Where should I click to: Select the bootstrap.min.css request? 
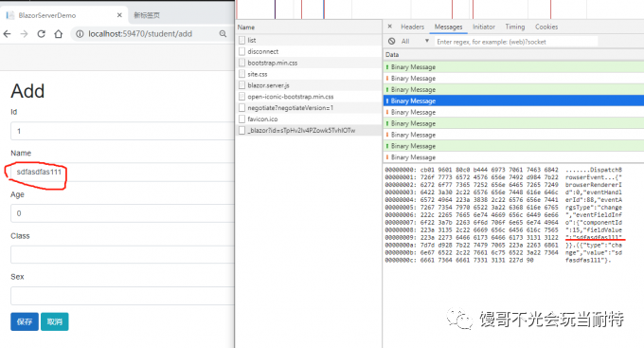click(x=309, y=63)
